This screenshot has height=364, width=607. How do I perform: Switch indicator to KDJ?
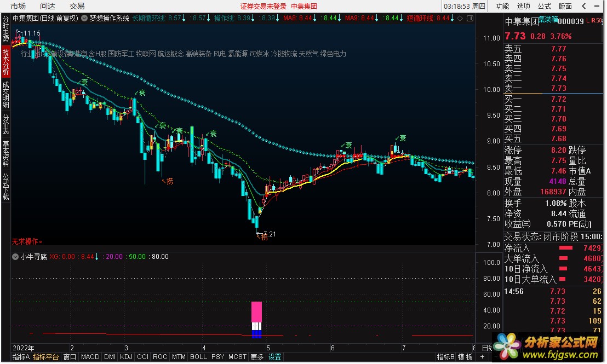point(126,357)
